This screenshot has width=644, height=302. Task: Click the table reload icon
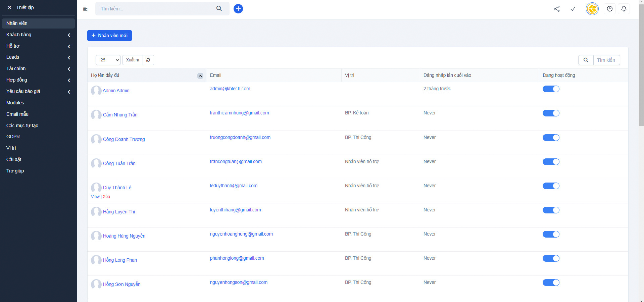pos(148,60)
